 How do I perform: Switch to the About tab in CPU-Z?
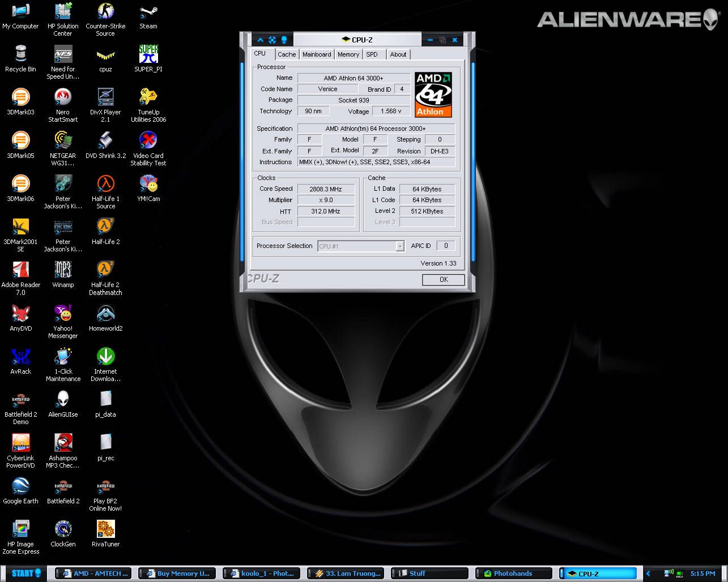coord(398,54)
